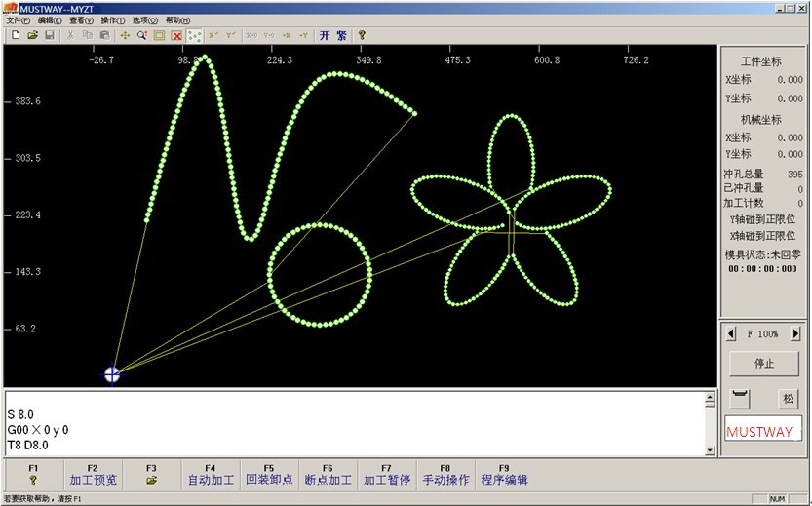Toggle the green punch points display icon

[195, 35]
